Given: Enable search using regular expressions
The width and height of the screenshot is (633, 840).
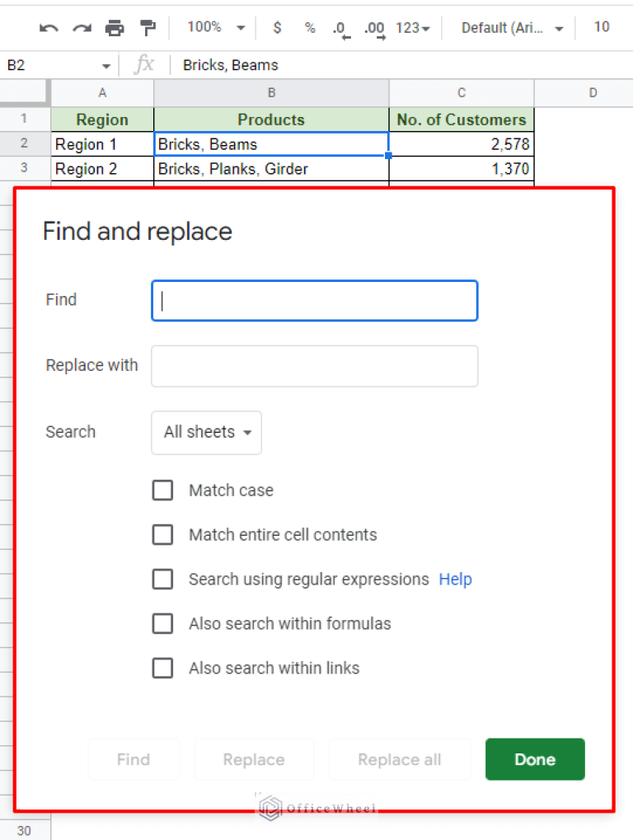Looking at the screenshot, I should pyautogui.click(x=162, y=579).
